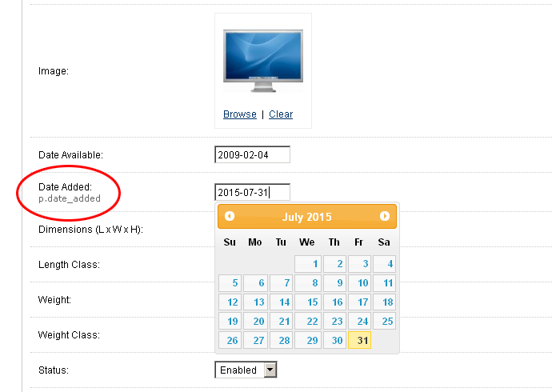Viewport: 552px width, 392px height.
Task: Click the Date Available input field
Action: (x=252, y=154)
